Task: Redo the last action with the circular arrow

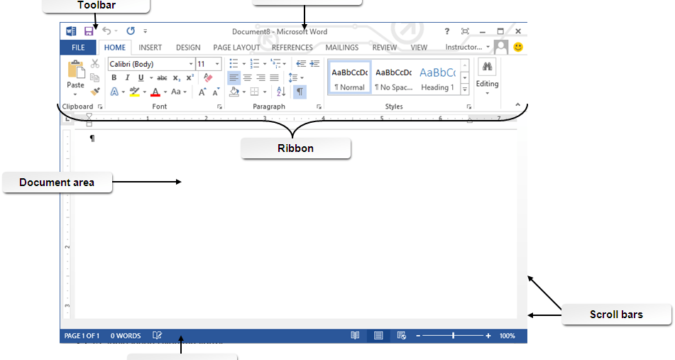Action: pos(130,31)
